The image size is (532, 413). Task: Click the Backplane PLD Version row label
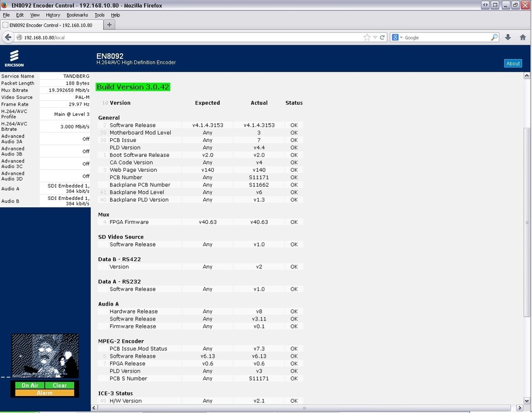tap(139, 200)
